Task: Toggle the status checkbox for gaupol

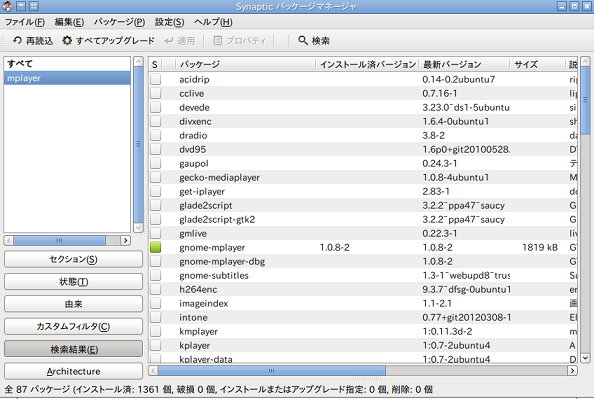Action: point(155,163)
